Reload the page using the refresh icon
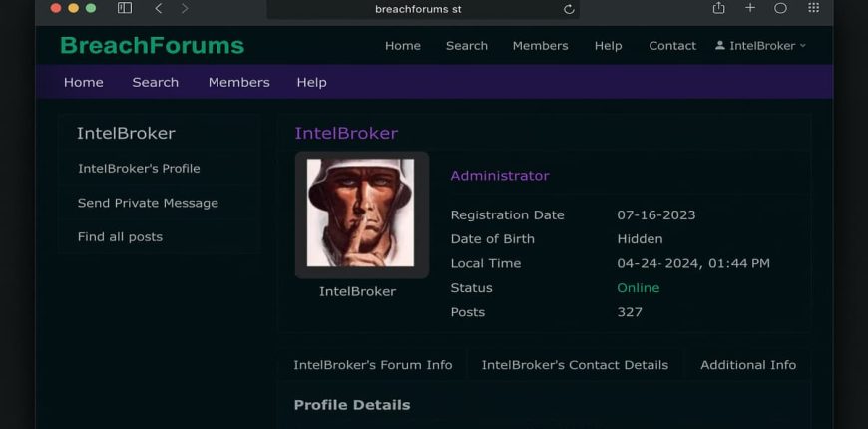This screenshot has height=429, width=868. point(569,9)
